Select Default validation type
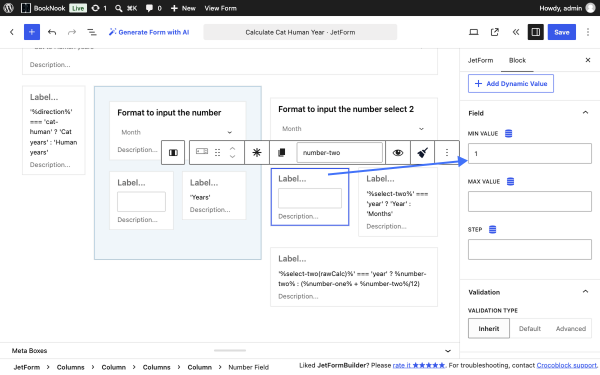 (x=530, y=328)
